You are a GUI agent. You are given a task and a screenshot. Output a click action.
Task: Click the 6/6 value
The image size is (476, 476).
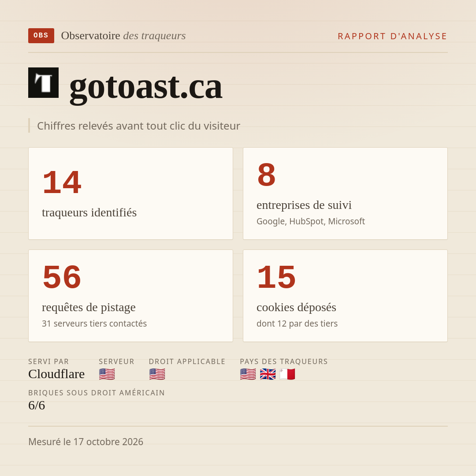(x=37, y=405)
